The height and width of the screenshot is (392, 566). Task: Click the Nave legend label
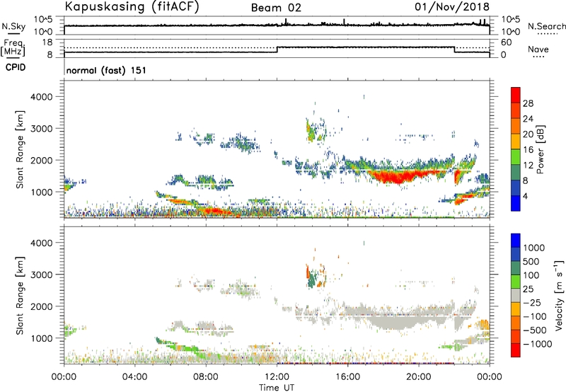[538, 49]
